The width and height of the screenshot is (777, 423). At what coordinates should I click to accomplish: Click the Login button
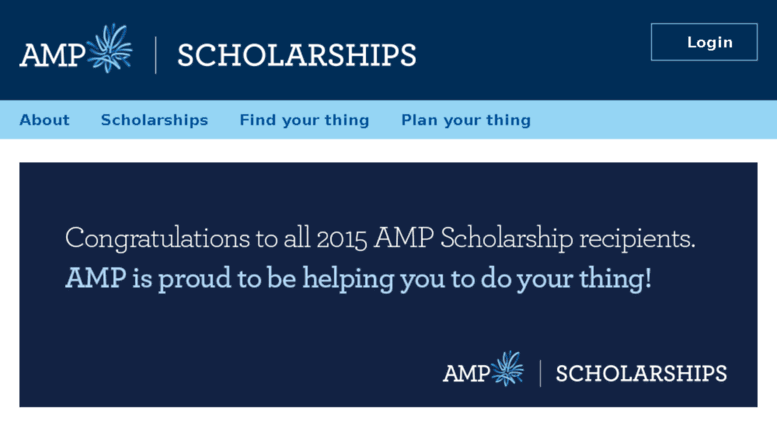click(704, 42)
